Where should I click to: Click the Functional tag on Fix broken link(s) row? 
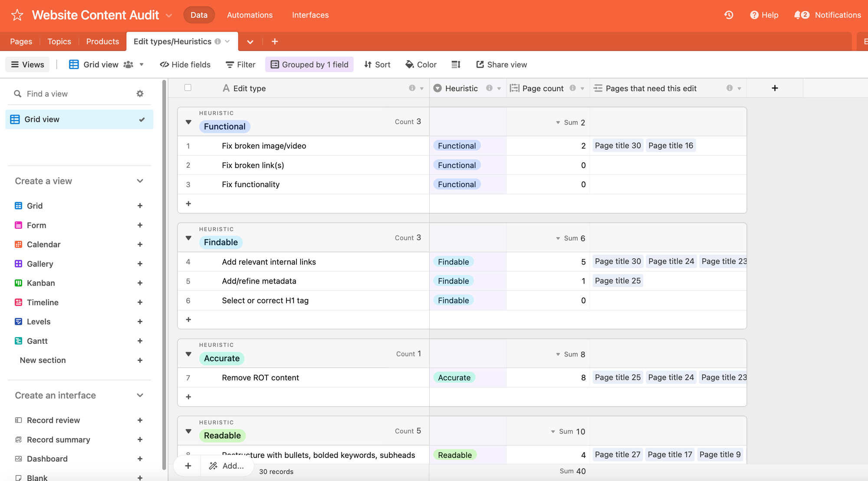point(457,165)
